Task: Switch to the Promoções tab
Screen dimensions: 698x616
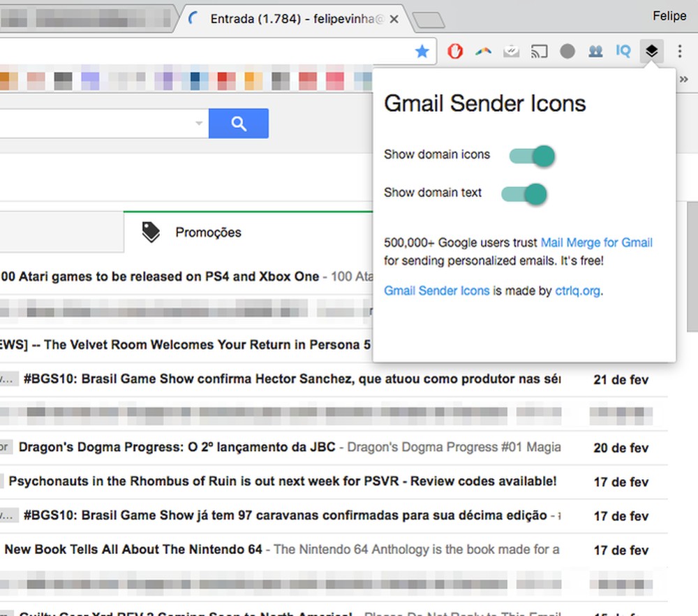Action: [x=207, y=231]
